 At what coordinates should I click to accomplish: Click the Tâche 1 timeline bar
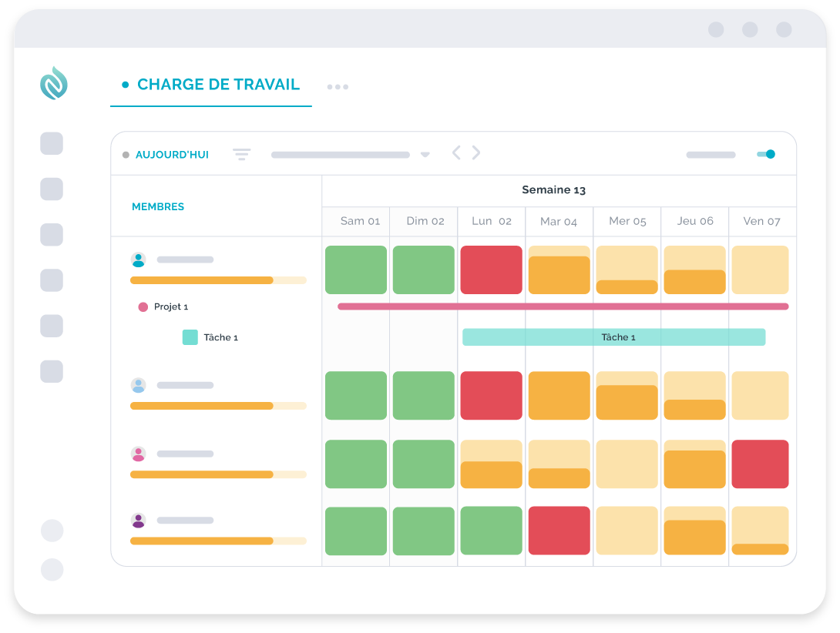coord(614,337)
